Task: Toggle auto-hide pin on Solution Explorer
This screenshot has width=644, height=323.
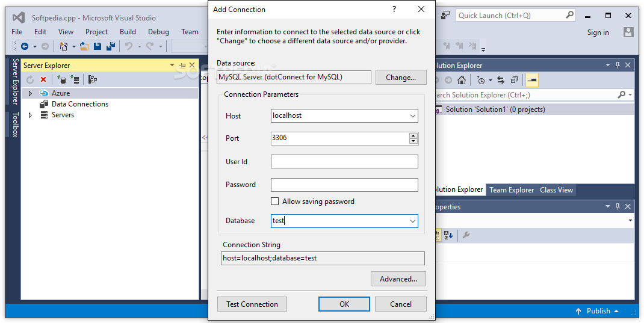Action: (618, 65)
